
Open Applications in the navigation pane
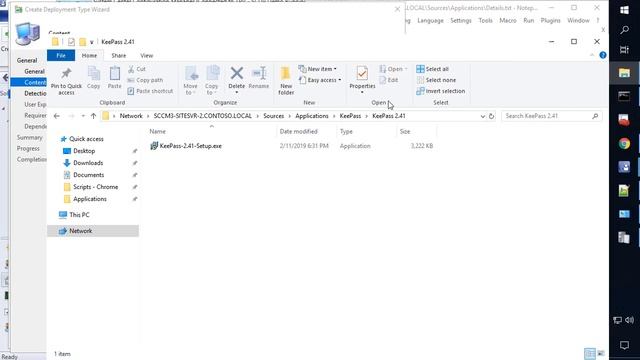pyautogui.click(x=90, y=199)
